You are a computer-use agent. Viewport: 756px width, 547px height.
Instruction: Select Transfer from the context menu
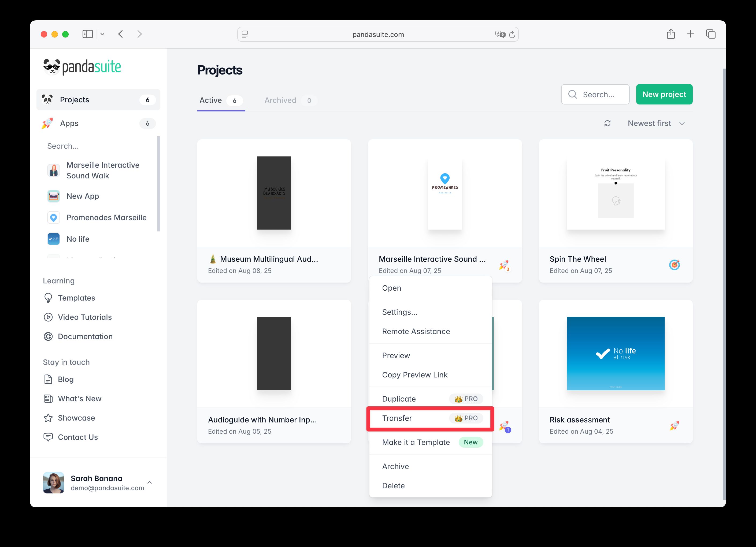(x=397, y=418)
